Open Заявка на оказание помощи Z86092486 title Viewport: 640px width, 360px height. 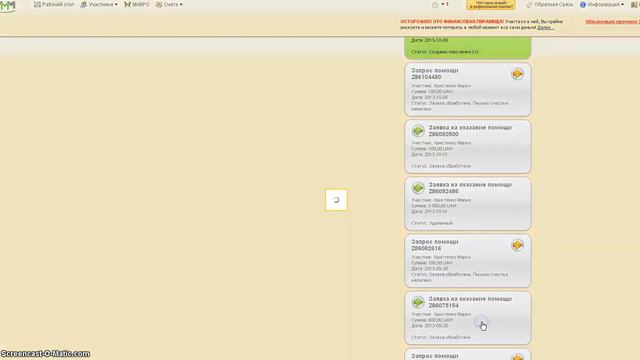coord(470,188)
